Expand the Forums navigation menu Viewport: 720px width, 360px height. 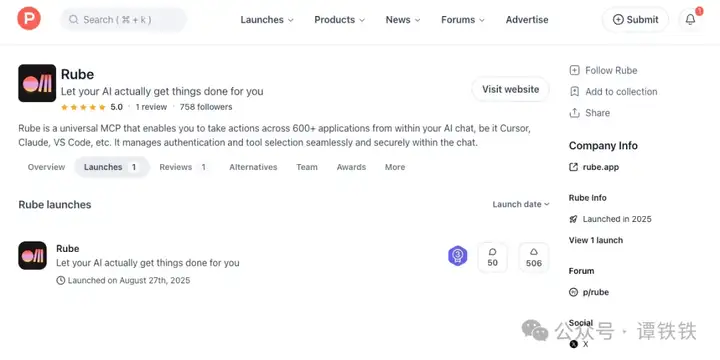click(x=463, y=20)
